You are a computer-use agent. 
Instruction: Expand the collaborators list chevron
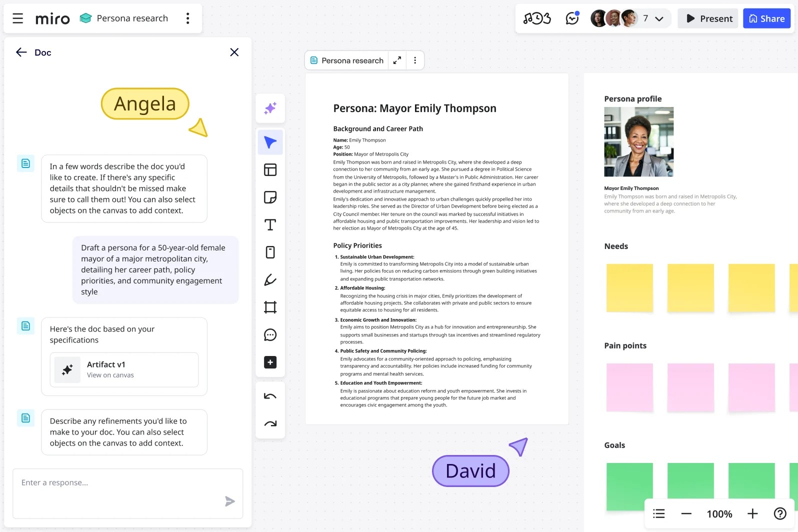pyautogui.click(x=659, y=19)
